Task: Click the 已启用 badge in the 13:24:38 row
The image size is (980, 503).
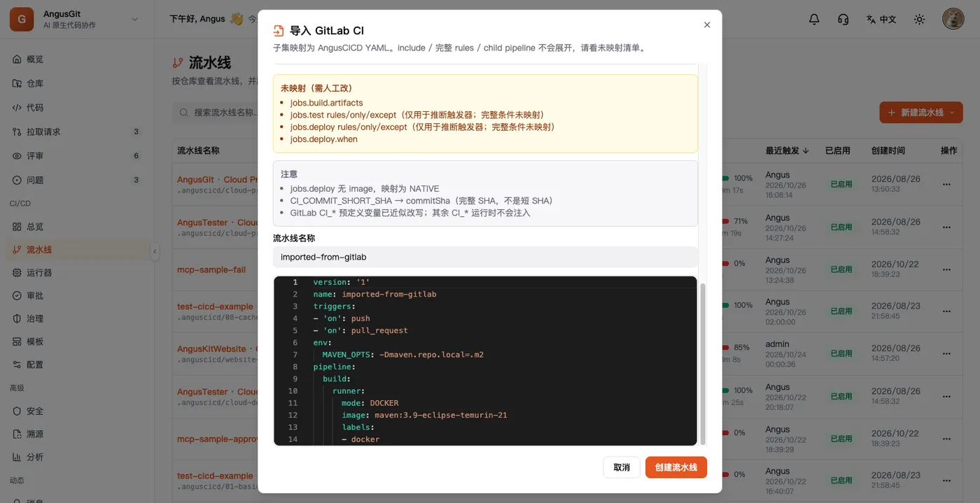Action: point(841,269)
